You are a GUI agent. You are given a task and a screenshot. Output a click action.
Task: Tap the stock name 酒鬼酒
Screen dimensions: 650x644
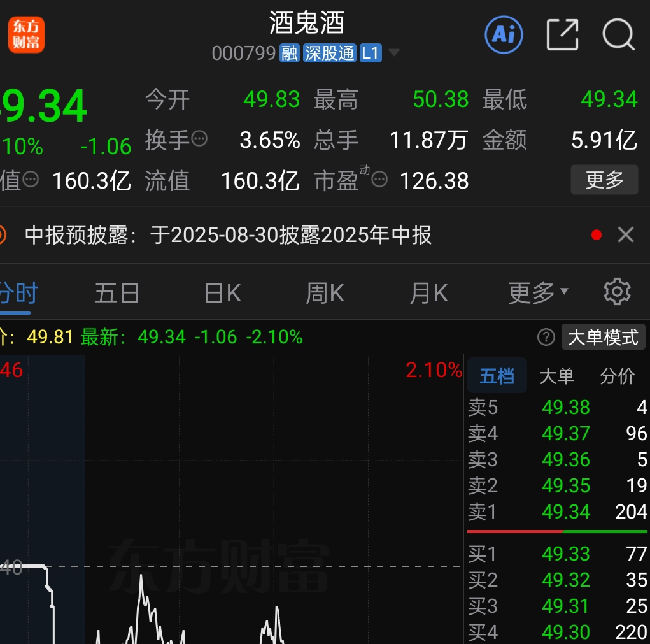307,23
